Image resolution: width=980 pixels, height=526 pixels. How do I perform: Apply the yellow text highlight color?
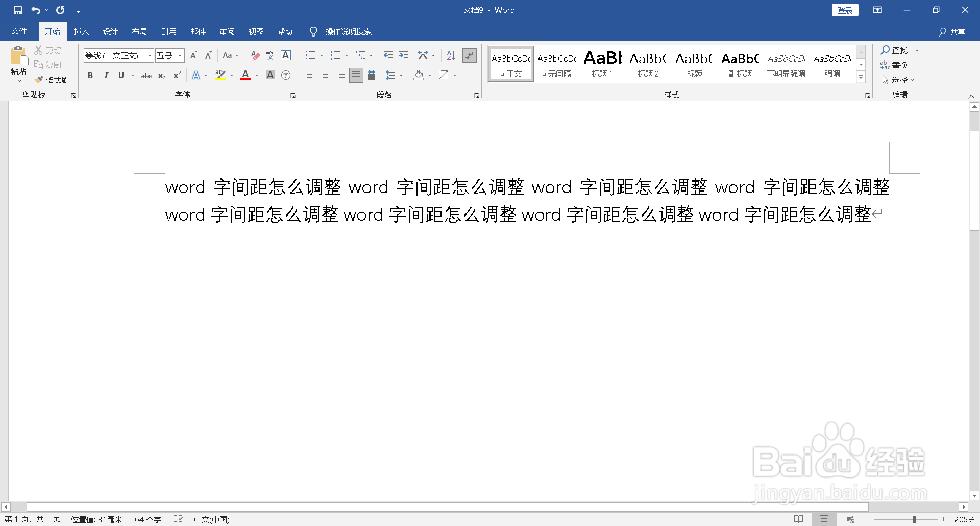220,75
